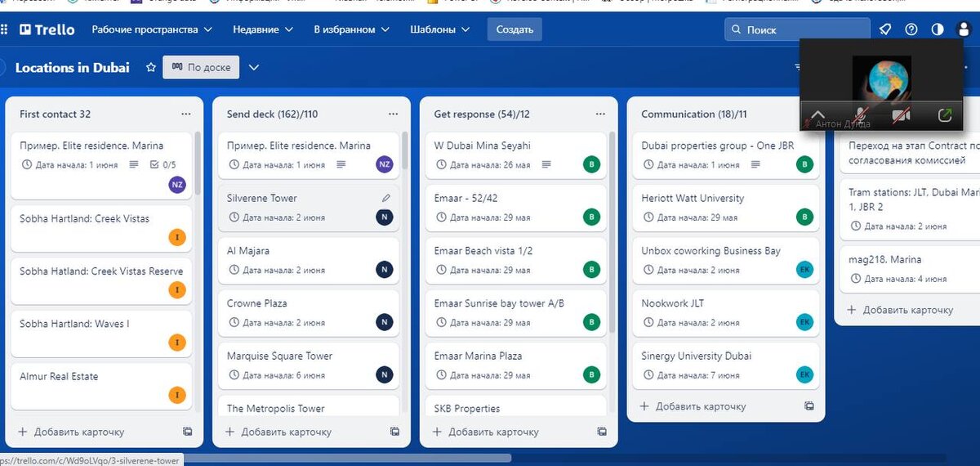Image resolution: width=980 pixels, height=466 pixels.
Task: Click B avatar on W Dubai Mina Seyahi
Action: [x=592, y=164]
